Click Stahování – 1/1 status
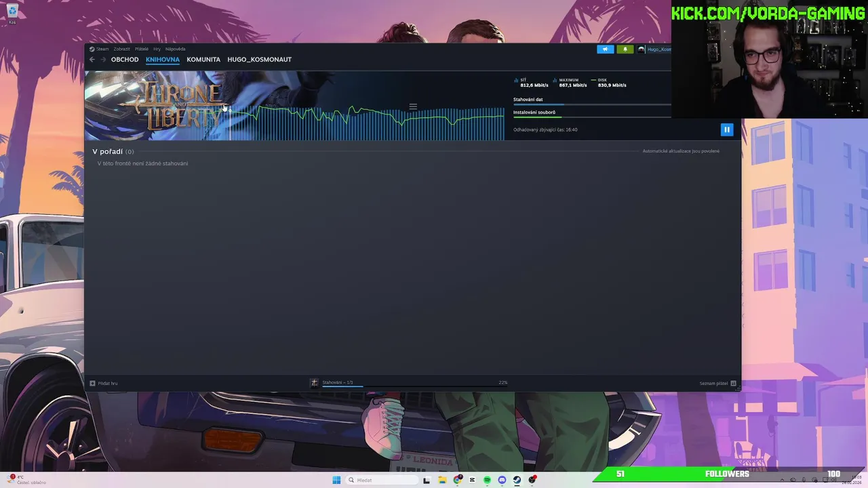 338,382
